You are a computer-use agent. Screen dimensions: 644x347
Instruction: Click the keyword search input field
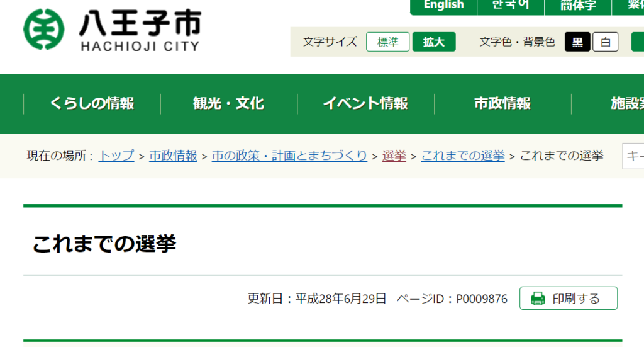click(633, 156)
